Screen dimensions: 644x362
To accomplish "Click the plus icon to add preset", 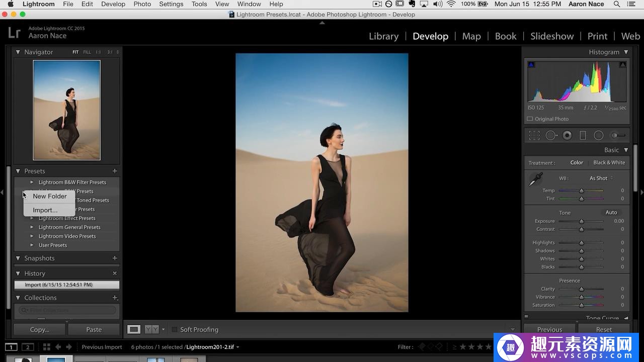I will pos(115,171).
